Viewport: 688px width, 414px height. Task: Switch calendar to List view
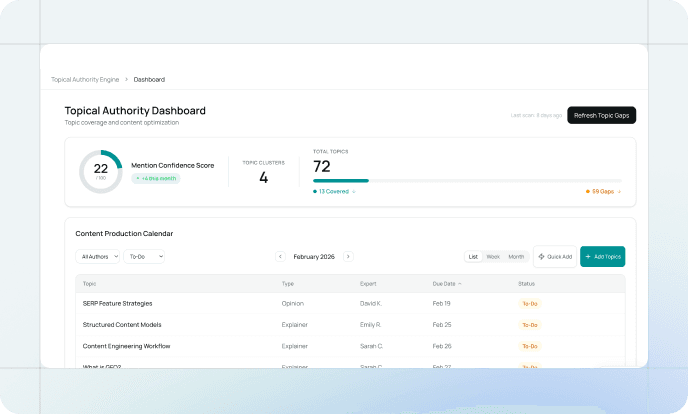tap(473, 257)
